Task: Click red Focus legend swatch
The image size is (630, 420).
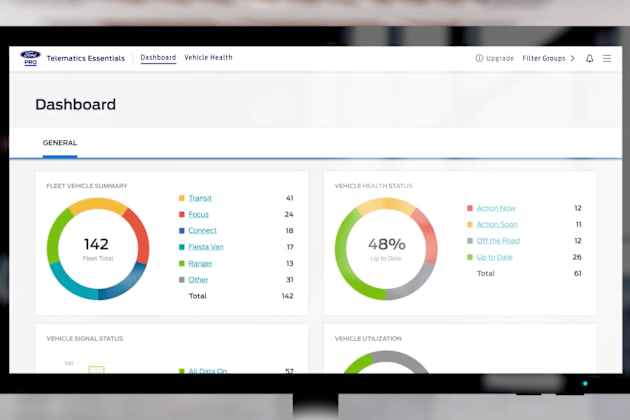Action: coord(182,214)
